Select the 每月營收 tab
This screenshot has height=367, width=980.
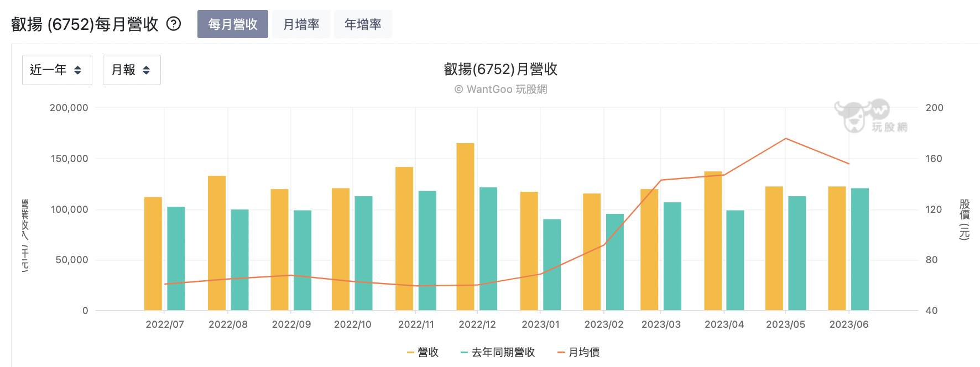[x=233, y=24]
